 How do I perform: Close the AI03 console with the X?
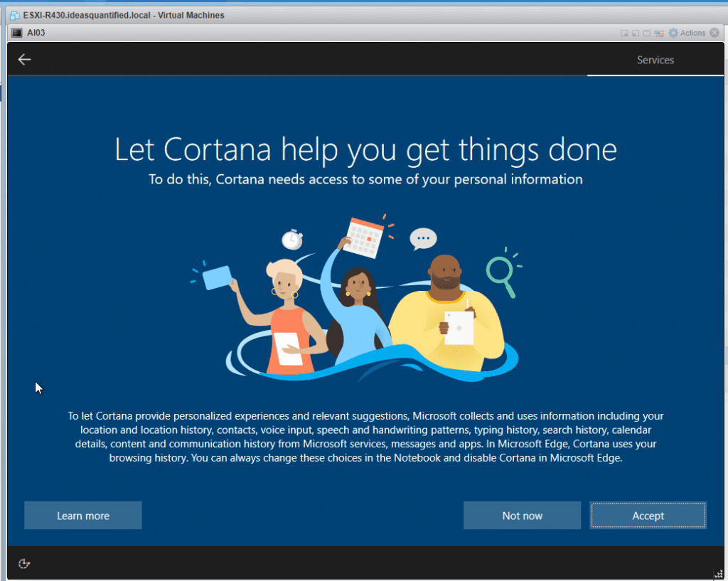click(x=714, y=33)
